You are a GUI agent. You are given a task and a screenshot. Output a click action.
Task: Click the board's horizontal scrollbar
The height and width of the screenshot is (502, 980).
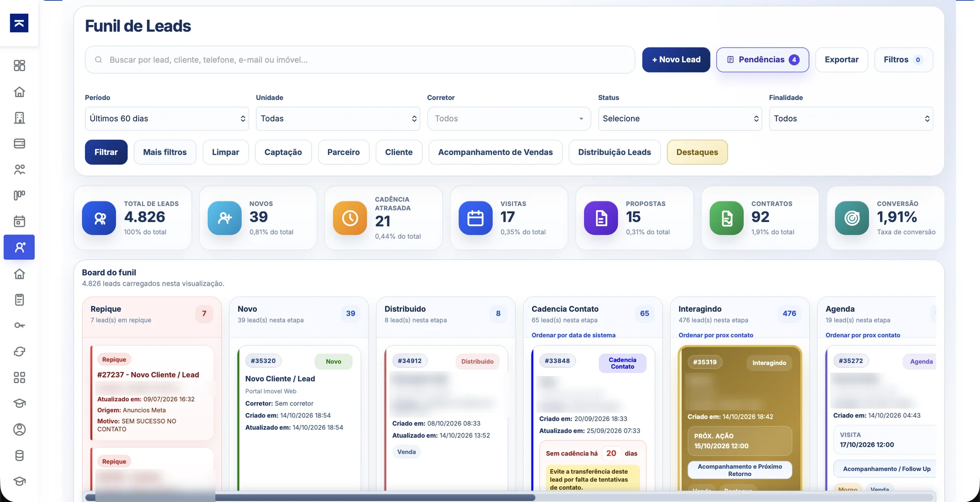[x=311, y=498]
